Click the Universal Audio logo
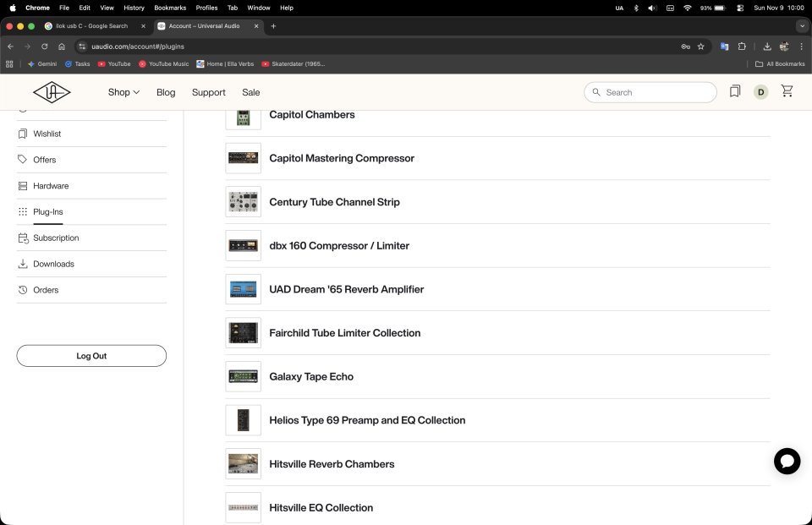This screenshot has height=525, width=812. (x=52, y=92)
